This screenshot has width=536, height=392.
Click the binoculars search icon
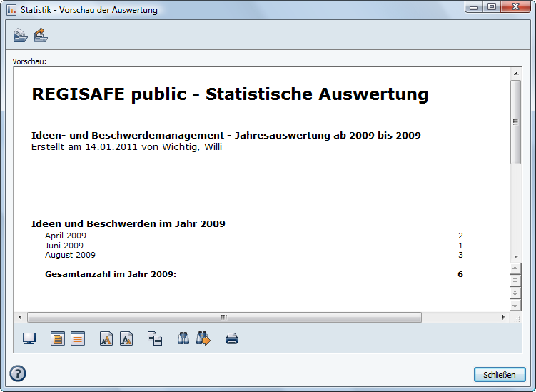tap(183, 338)
